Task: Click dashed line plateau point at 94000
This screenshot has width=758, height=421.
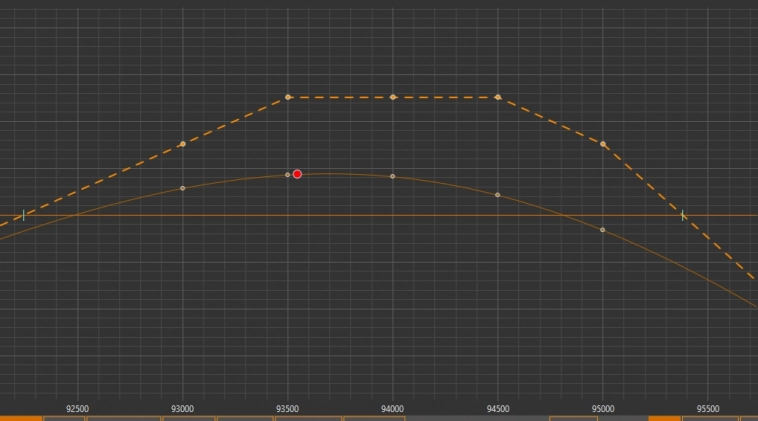Action: [393, 97]
